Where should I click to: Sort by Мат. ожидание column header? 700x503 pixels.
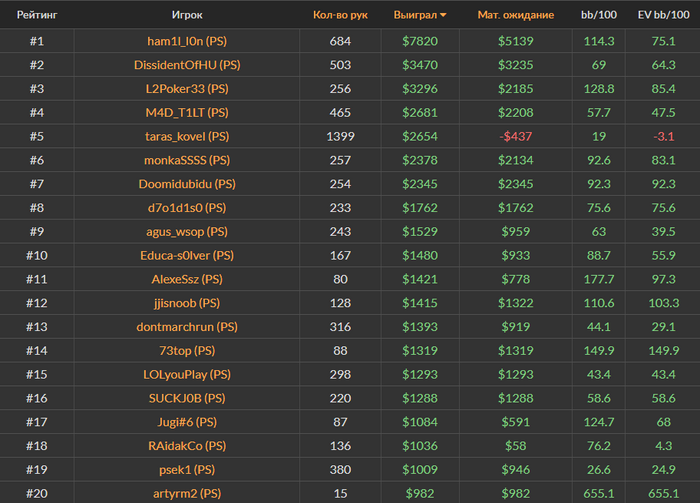(x=516, y=15)
